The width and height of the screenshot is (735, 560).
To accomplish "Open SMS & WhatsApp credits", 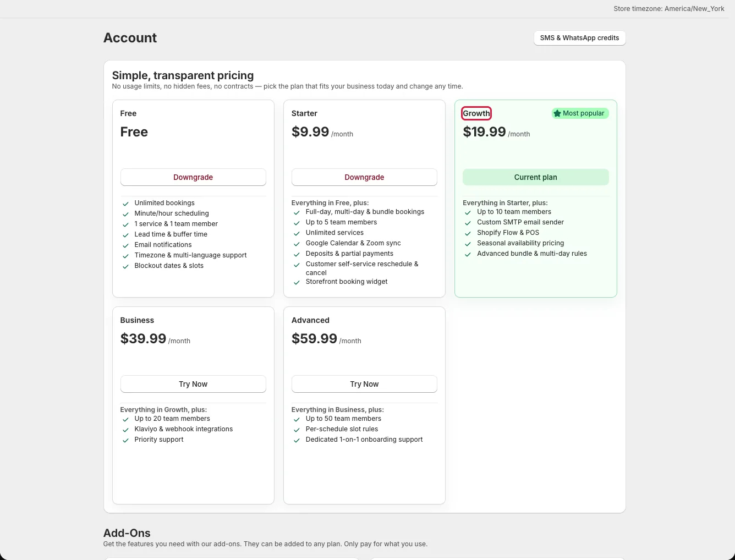I will tap(579, 38).
